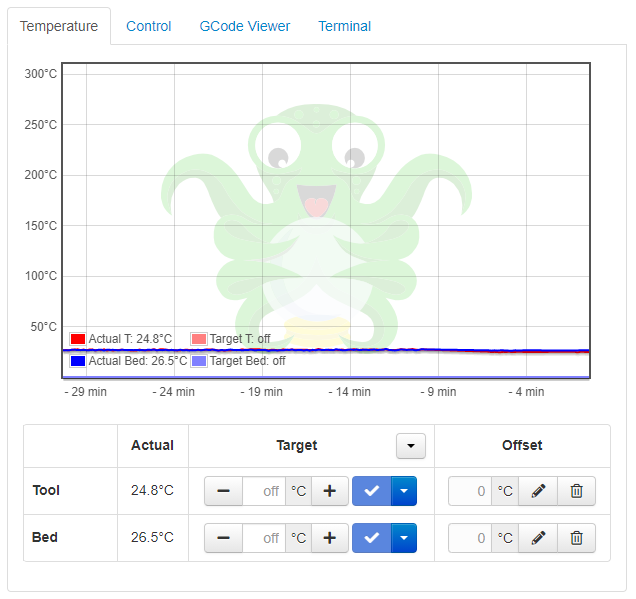Open the Terminal tab
This screenshot has width=636, height=599.
click(x=344, y=26)
